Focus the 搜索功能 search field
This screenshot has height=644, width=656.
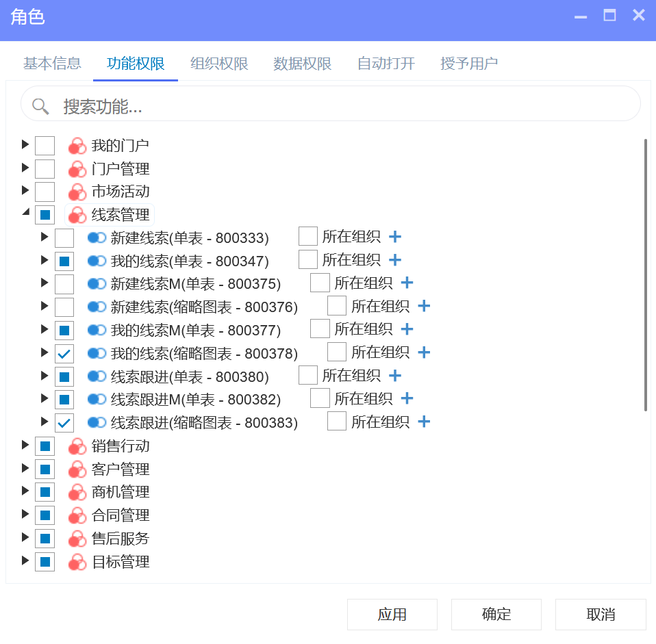click(x=342, y=106)
